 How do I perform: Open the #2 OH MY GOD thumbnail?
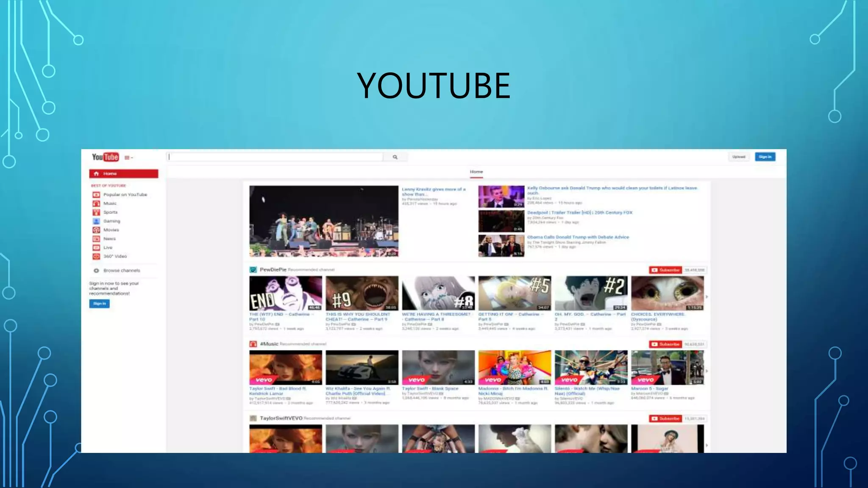591,293
